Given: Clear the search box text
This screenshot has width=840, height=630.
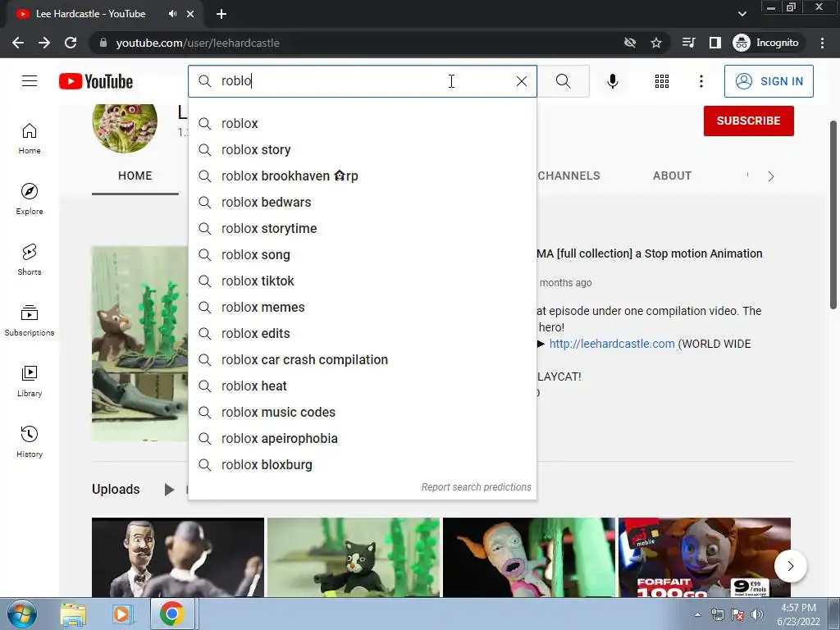Looking at the screenshot, I should [x=521, y=81].
